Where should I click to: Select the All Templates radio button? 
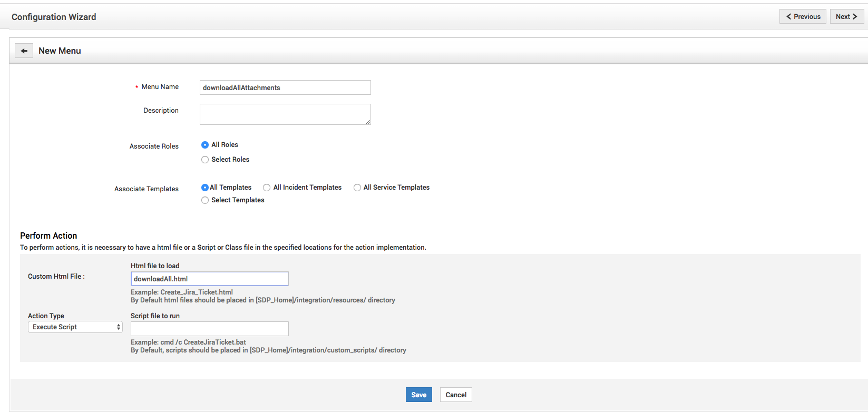pos(205,188)
